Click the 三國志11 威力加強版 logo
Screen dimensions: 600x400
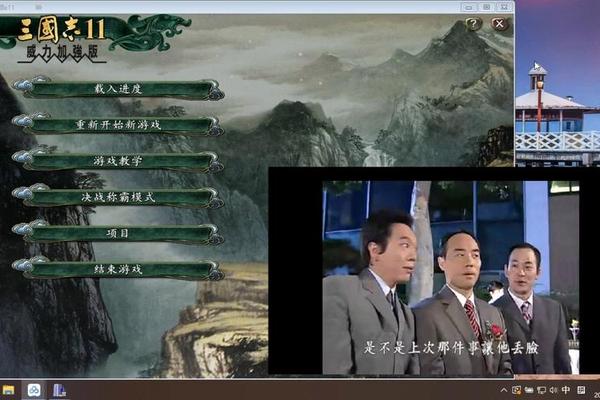62,39
